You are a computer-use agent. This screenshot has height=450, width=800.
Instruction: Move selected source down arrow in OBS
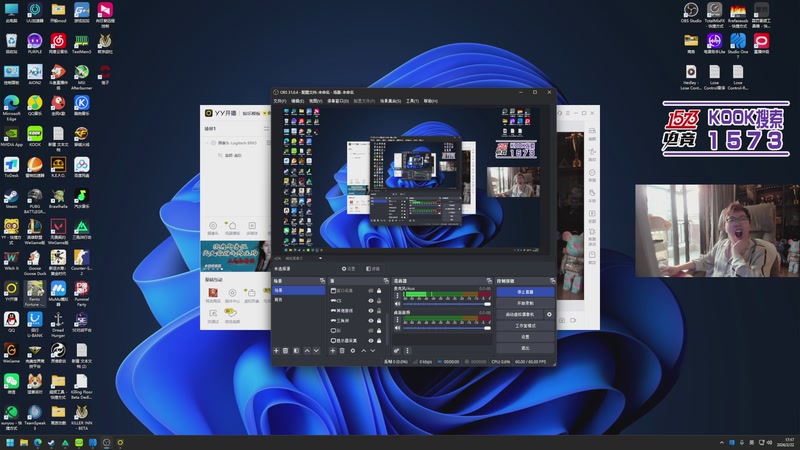373,351
